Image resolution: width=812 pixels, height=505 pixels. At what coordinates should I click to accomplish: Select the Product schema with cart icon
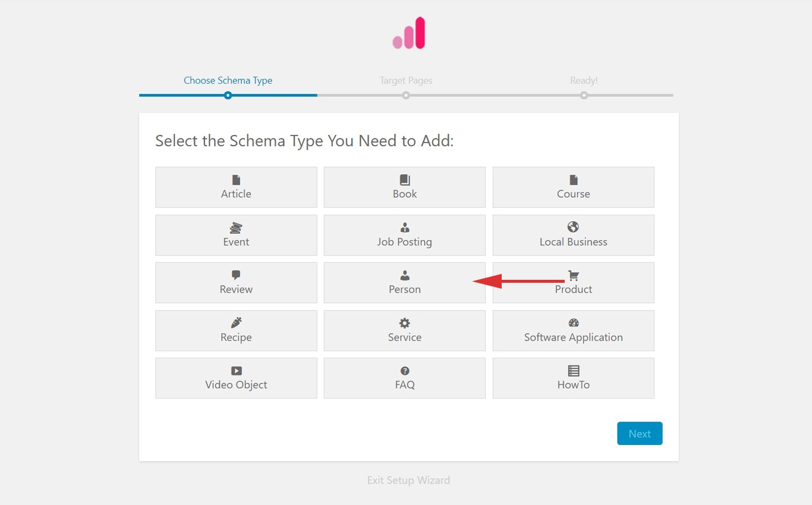click(573, 282)
